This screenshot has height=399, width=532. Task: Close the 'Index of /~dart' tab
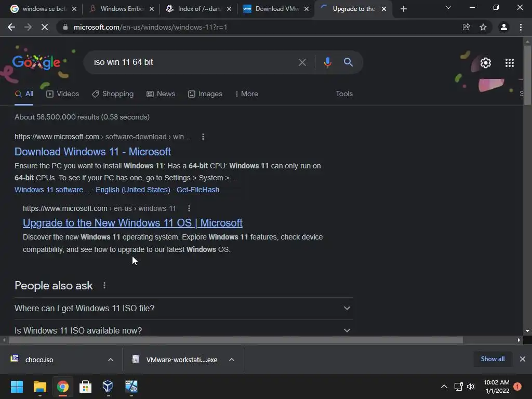pos(229,9)
